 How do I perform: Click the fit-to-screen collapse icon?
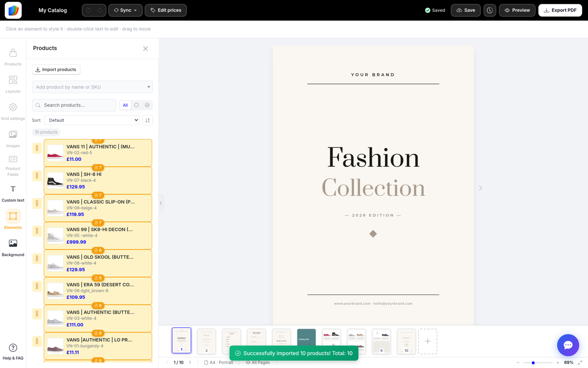click(580, 363)
